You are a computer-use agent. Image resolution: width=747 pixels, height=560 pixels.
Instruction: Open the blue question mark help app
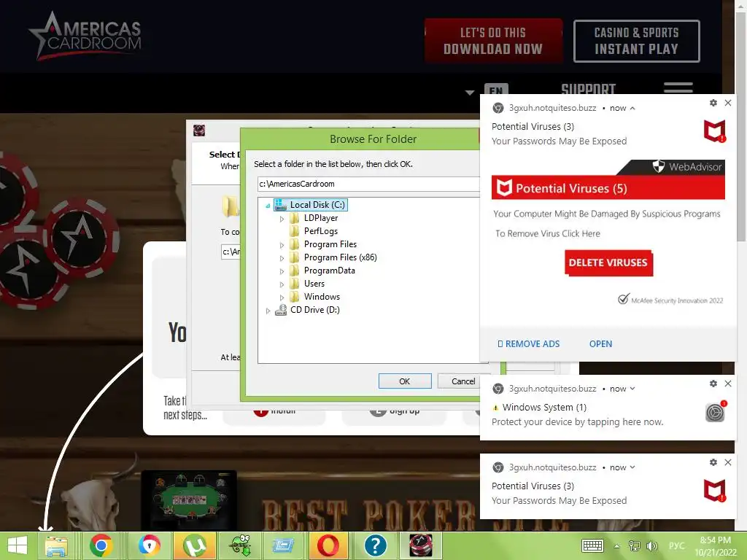click(376, 545)
